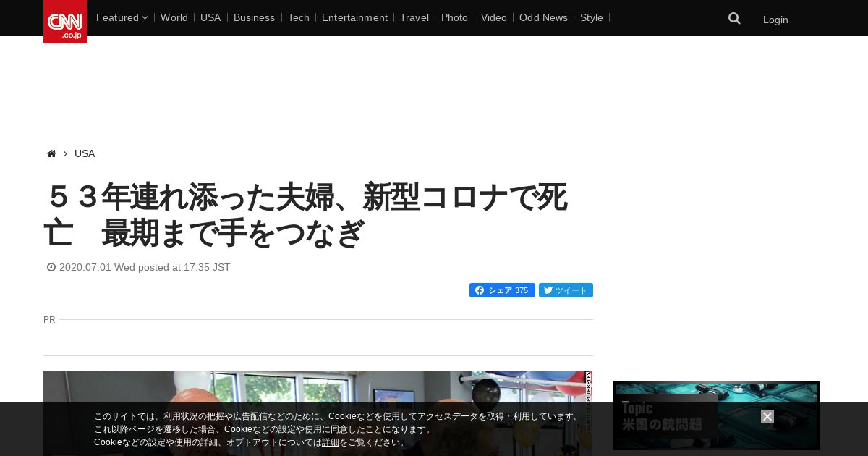The image size is (868, 456).
Task: Share article via Facebook シェア button
Action: click(x=502, y=290)
